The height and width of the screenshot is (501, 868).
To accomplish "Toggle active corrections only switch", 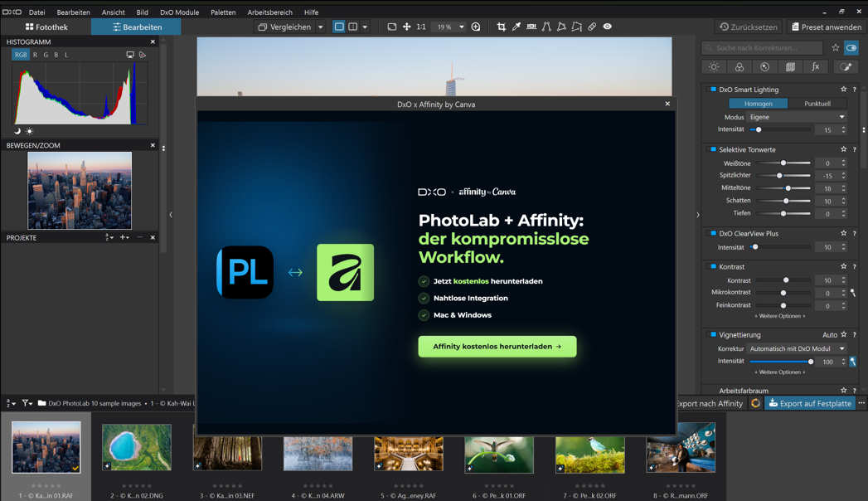I will click(851, 47).
